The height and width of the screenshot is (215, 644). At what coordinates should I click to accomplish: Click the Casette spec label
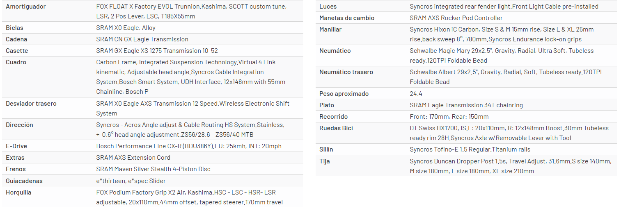pyautogui.click(x=17, y=51)
